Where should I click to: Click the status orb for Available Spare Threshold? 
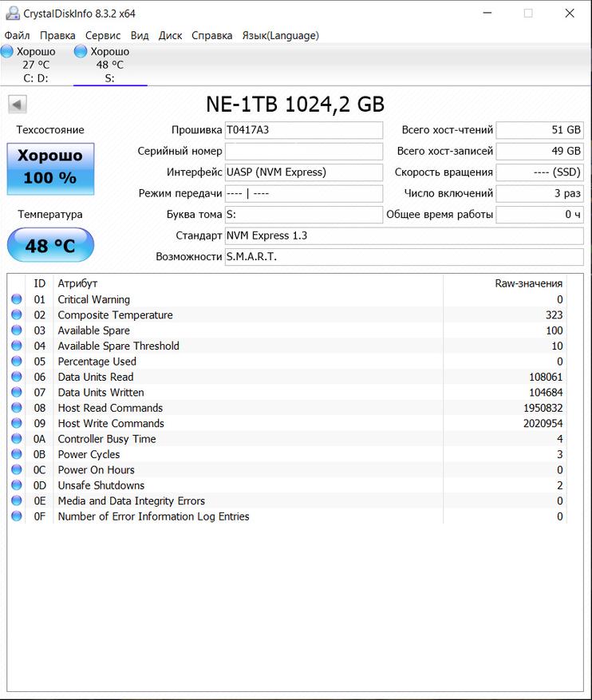17,346
